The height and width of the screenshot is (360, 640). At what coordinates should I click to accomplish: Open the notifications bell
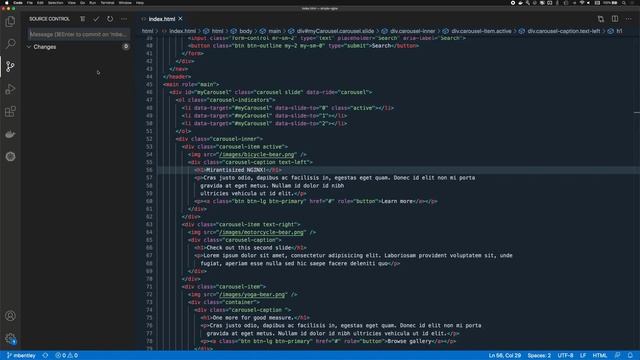(x=630, y=356)
